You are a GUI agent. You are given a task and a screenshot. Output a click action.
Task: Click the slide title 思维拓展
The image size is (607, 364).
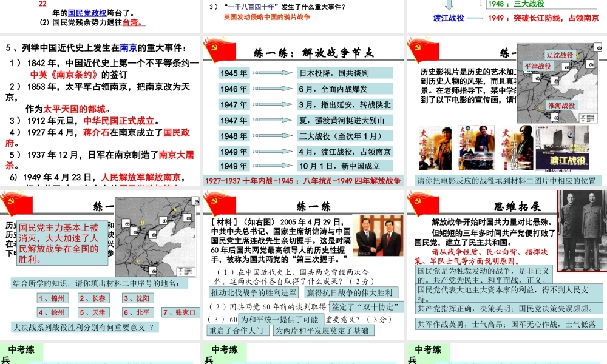[x=517, y=206]
